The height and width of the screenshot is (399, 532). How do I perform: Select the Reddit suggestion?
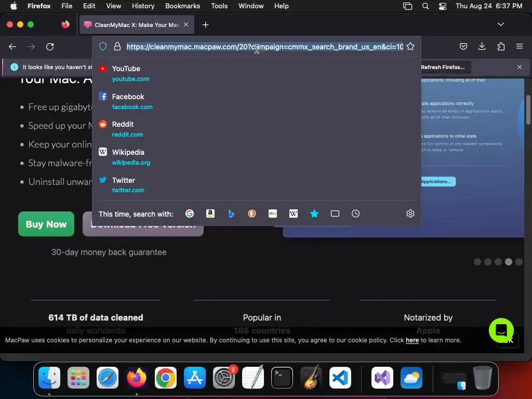(x=257, y=129)
